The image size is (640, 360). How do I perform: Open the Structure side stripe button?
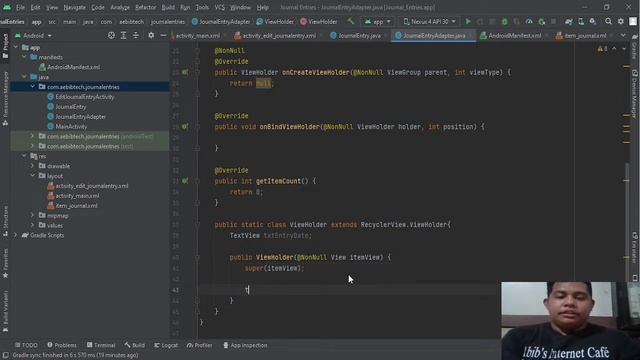click(x=5, y=221)
